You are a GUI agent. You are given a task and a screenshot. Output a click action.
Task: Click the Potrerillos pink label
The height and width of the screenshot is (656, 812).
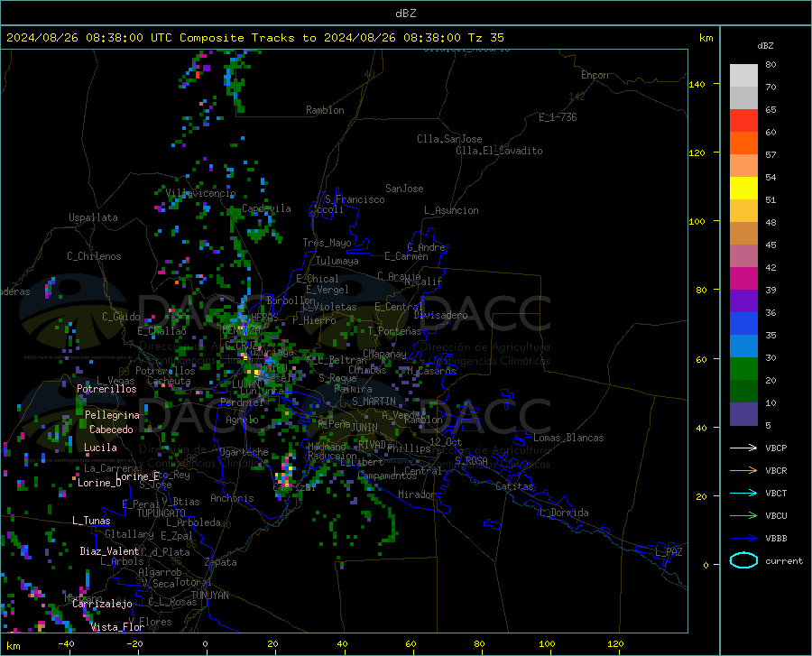tap(106, 389)
